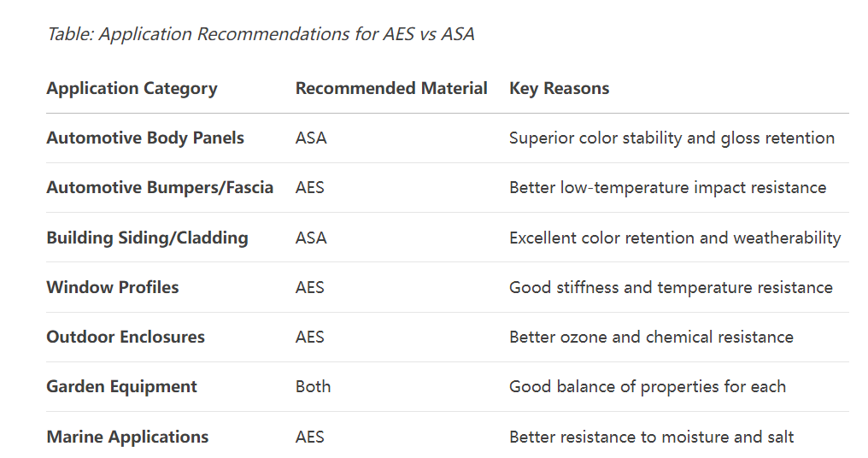Click the Marine Applications cell
Image resolution: width=868 pixels, height=458 pixels.
click(127, 437)
